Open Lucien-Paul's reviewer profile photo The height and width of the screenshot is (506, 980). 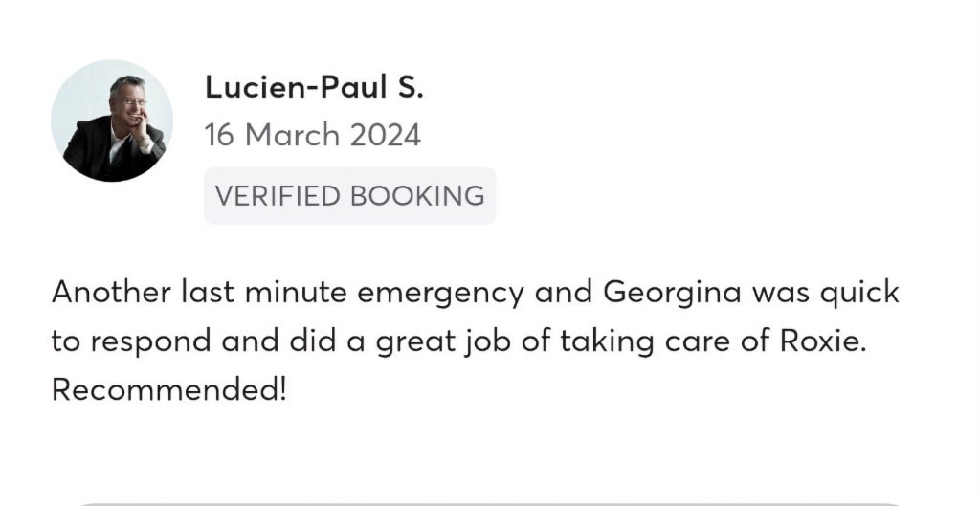click(112, 121)
